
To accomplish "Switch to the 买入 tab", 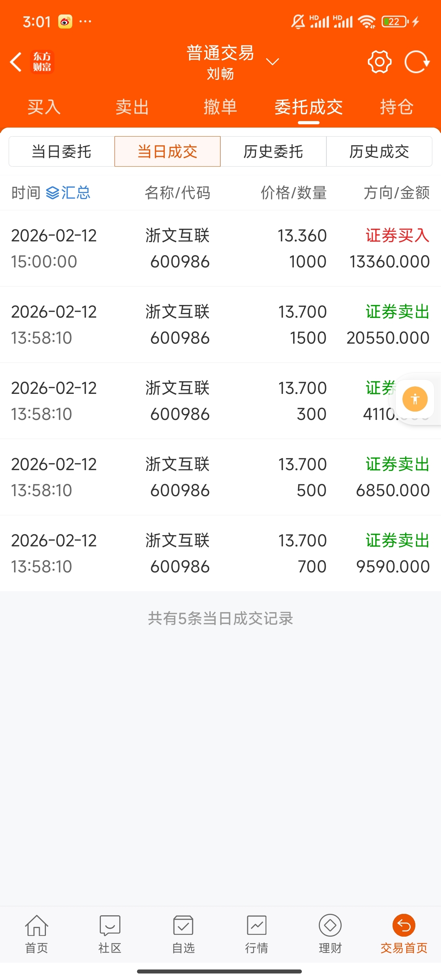I will (44, 107).
